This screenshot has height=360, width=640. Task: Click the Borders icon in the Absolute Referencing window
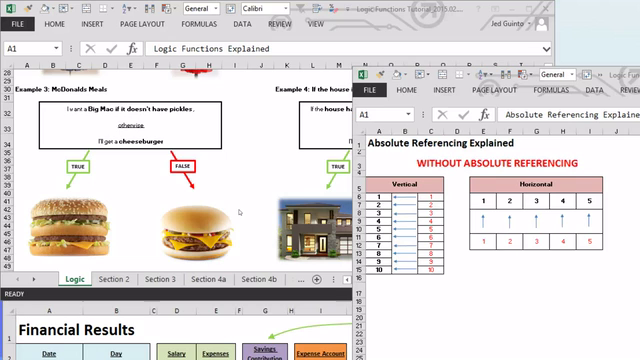459,74
